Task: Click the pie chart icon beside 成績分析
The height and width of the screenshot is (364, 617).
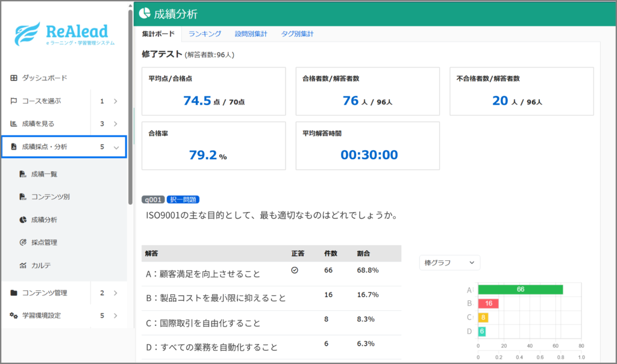Action: (x=23, y=220)
